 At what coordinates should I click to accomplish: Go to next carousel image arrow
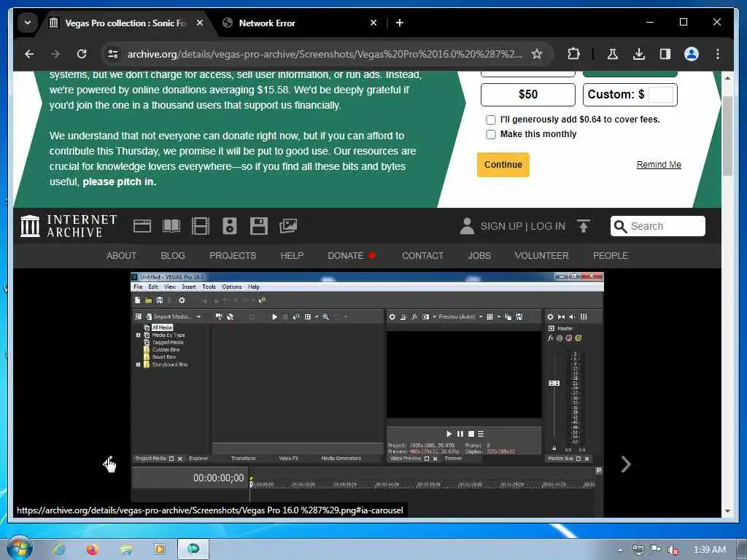point(626,464)
